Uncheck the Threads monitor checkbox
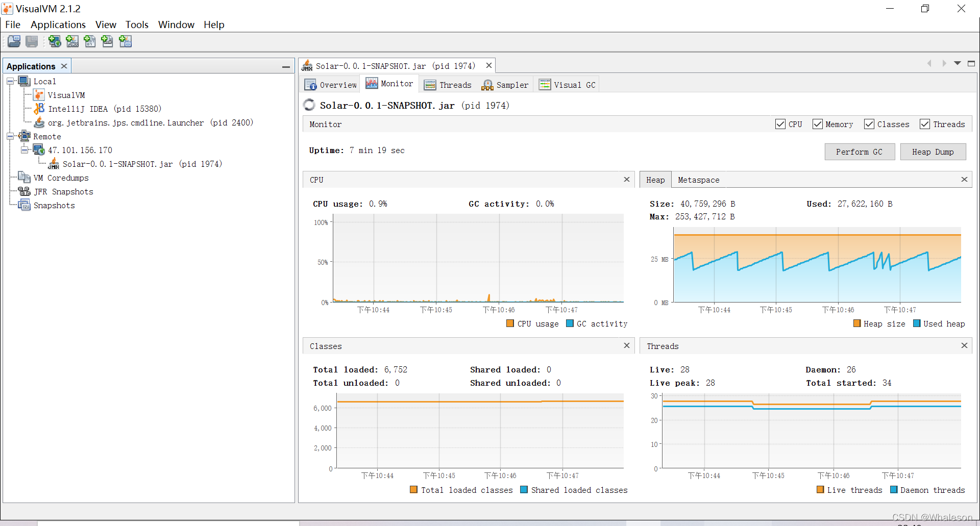Viewport: 980px width, 526px height. coord(925,124)
